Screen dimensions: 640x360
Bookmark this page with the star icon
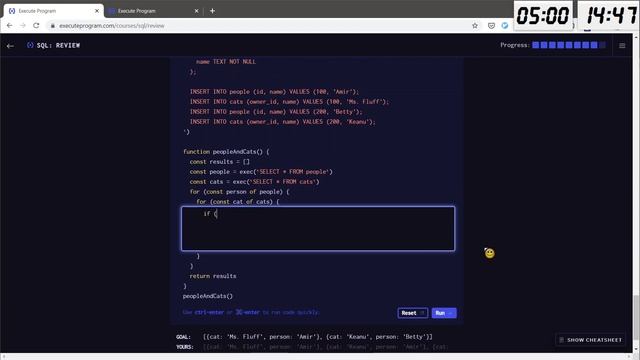click(475, 25)
